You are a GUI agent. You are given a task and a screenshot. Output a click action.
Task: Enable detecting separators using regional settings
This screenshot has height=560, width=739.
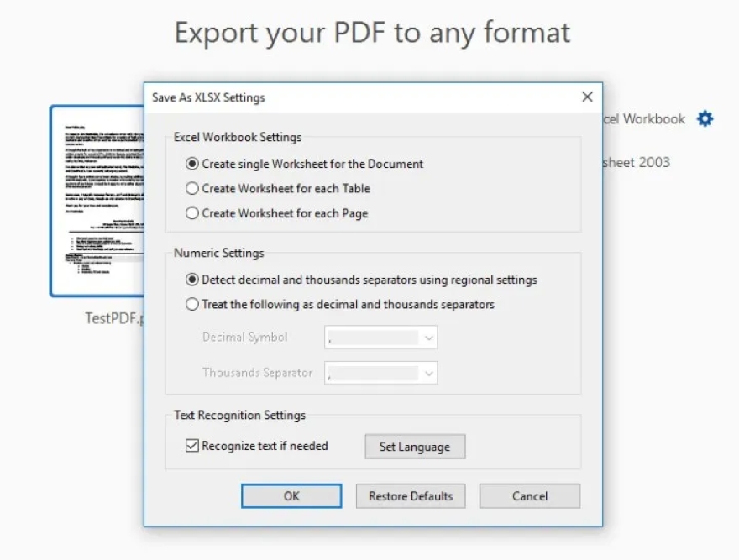192,280
